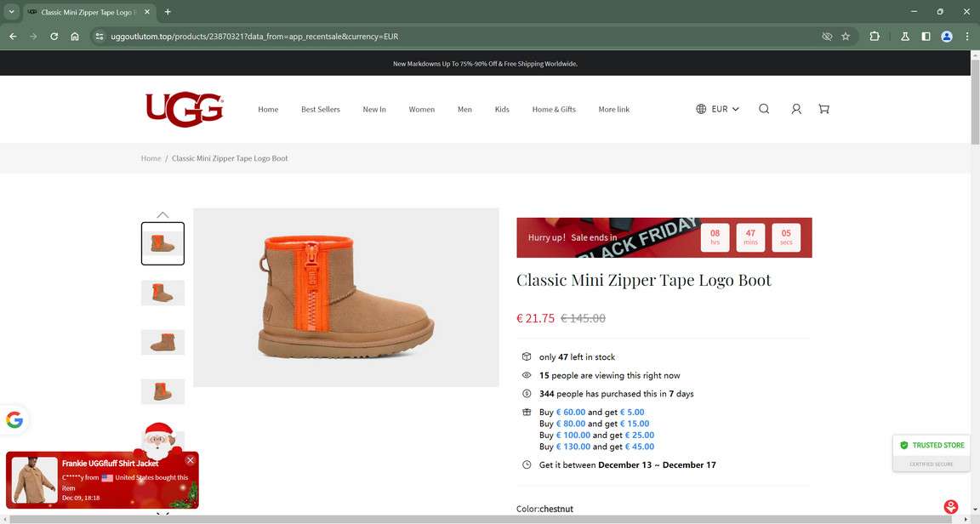The height and width of the screenshot is (524, 980).
Task: Click the globe currency icon
Action: click(x=701, y=109)
